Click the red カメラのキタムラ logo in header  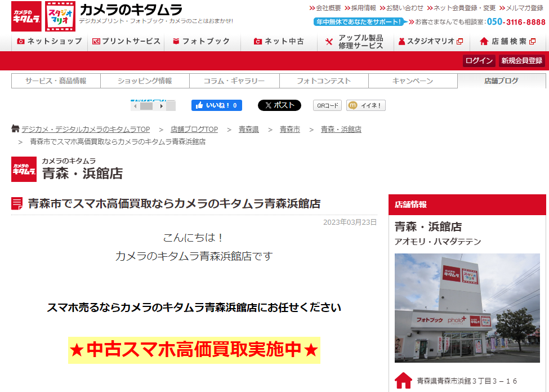(x=26, y=16)
